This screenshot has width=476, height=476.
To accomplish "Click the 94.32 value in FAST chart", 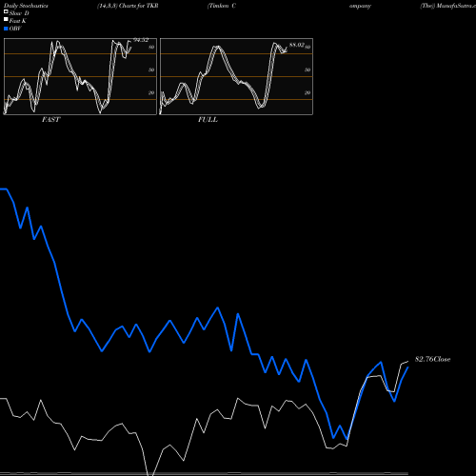I will pos(141,40).
